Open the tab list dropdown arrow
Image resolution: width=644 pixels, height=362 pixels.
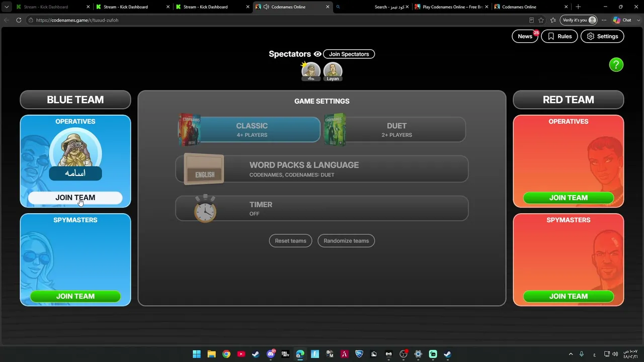coord(7,7)
